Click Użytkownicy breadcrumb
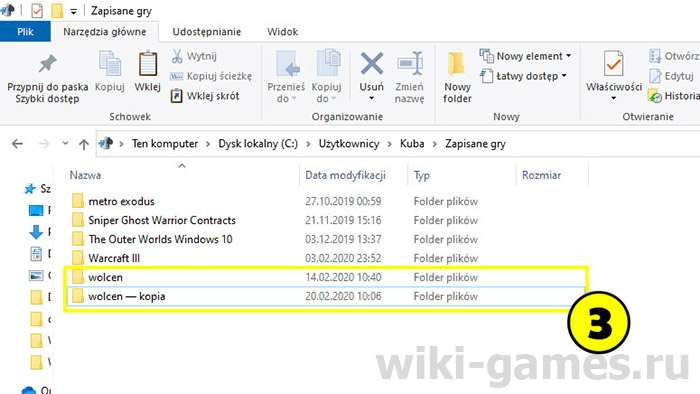This screenshot has height=394, width=700. pos(349,144)
